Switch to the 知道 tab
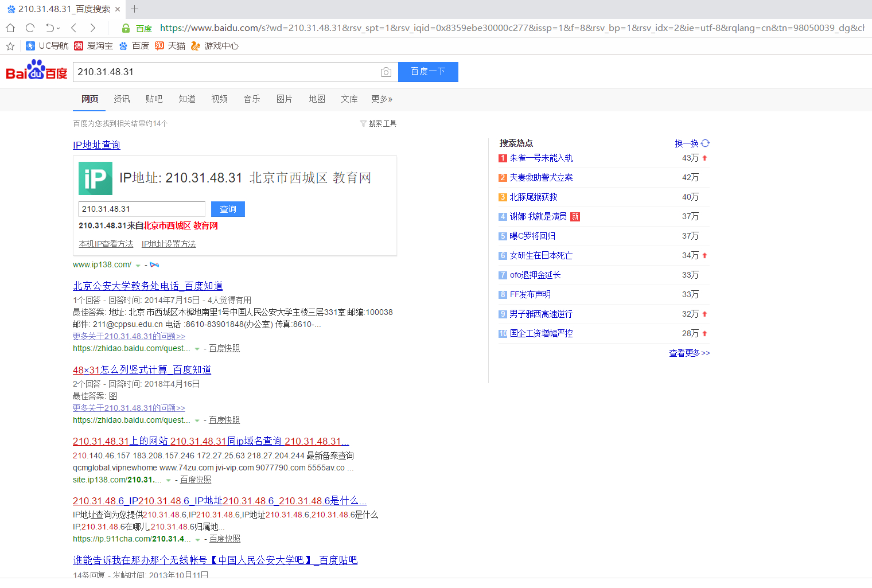 (187, 99)
